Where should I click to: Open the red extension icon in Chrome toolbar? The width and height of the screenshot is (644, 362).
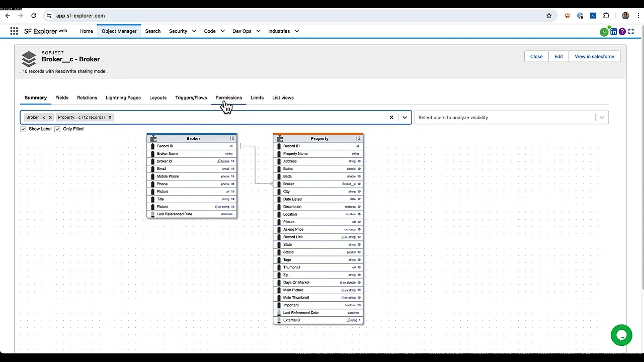(568, 16)
